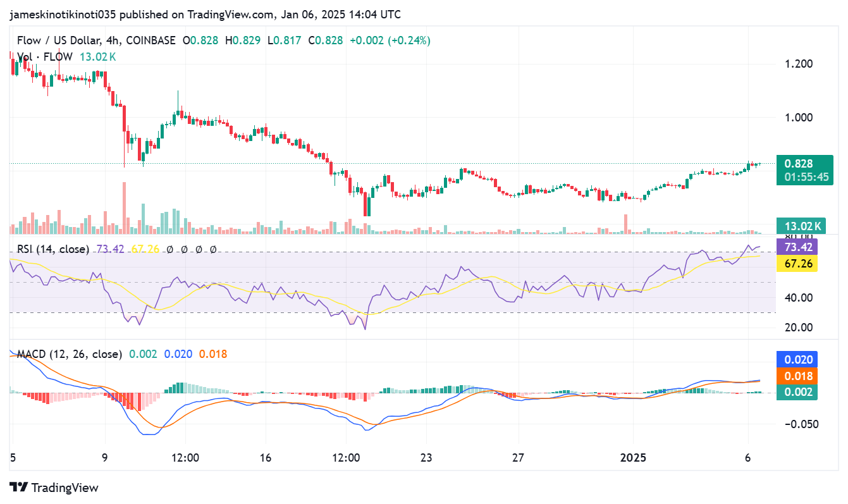Screen dimensions: 848x504
Task: Click the blue 0.020 MACD axis tag
Action: (797, 360)
